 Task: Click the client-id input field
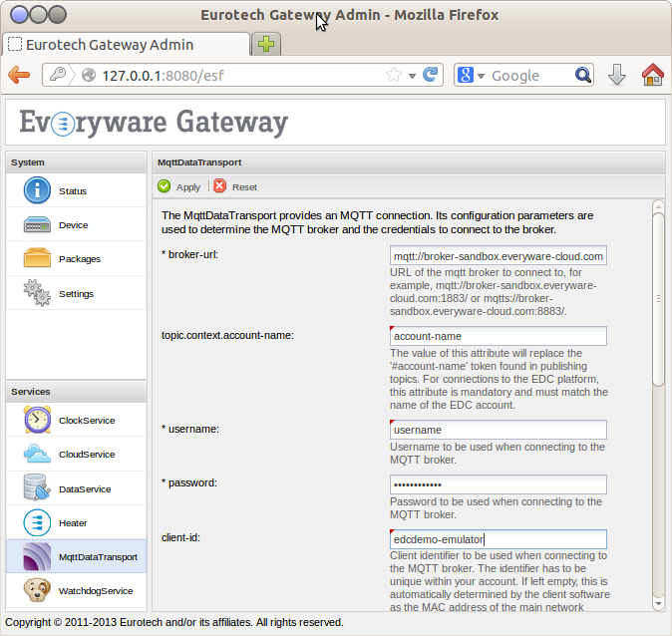point(498,539)
